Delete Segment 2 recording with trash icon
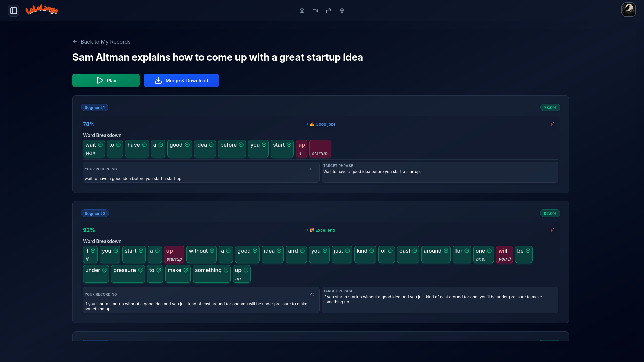 tap(553, 230)
